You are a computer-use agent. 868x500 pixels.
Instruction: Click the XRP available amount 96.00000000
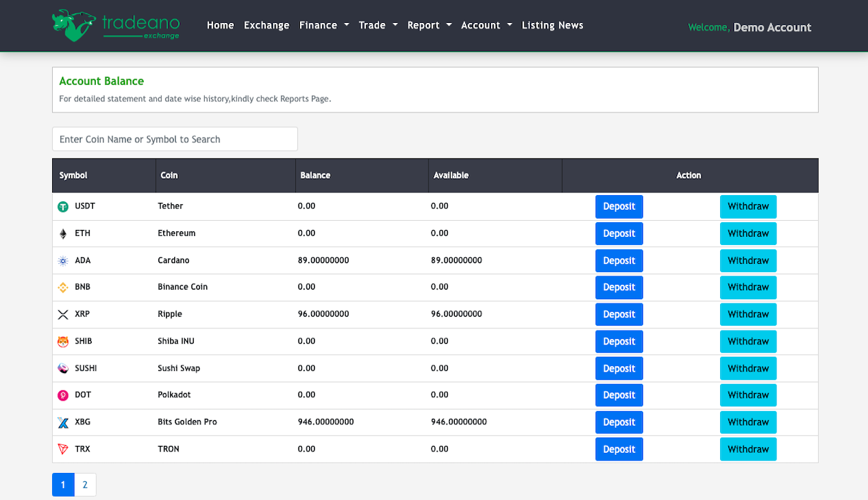(x=456, y=314)
